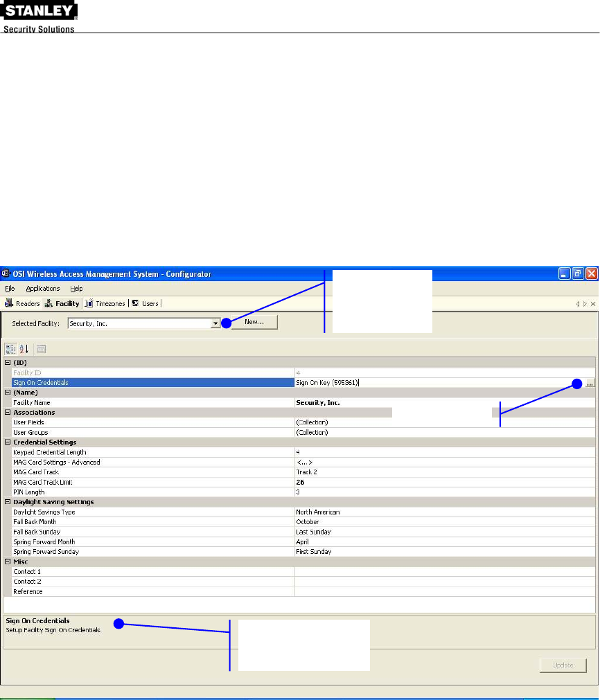Viewport: 600px width, 700px height.
Task: Collapse the (Name) category
Action: [x=8, y=393]
